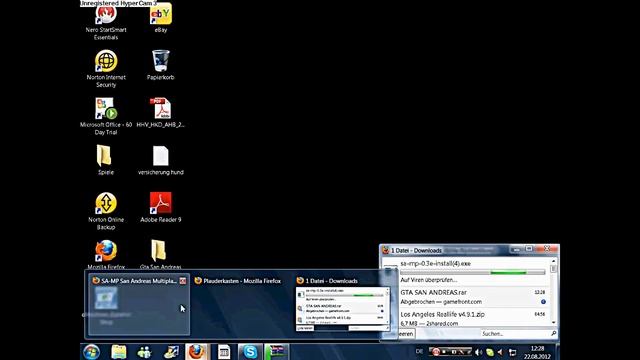Image resolution: width=640 pixels, height=360 pixels.
Task: Open the network status tray icon
Action: coord(513,352)
